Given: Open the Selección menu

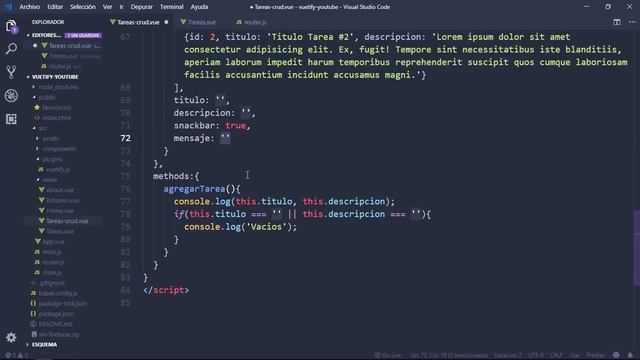Looking at the screenshot, I should click(x=82, y=7).
